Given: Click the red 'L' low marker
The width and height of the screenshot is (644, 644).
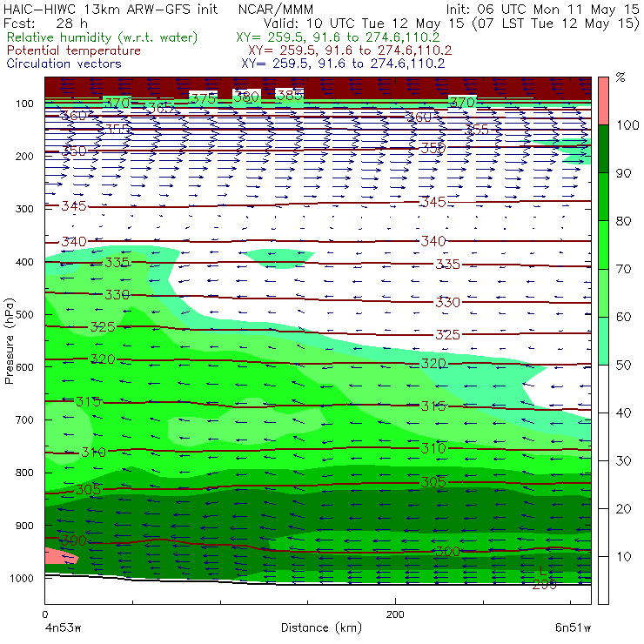Looking at the screenshot, I should pyautogui.click(x=542, y=570).
